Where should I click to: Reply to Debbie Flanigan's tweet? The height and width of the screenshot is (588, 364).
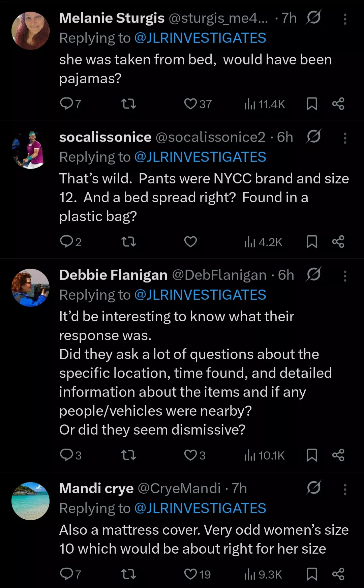67,455
